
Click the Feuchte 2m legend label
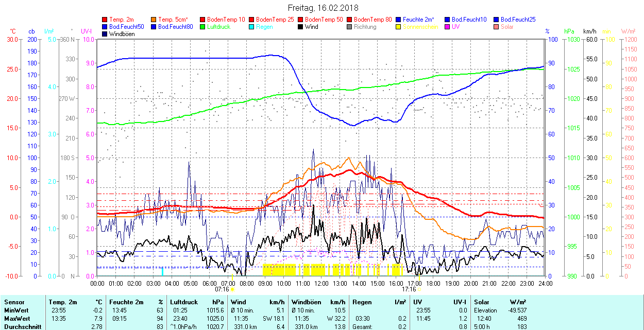coord(419,20)
